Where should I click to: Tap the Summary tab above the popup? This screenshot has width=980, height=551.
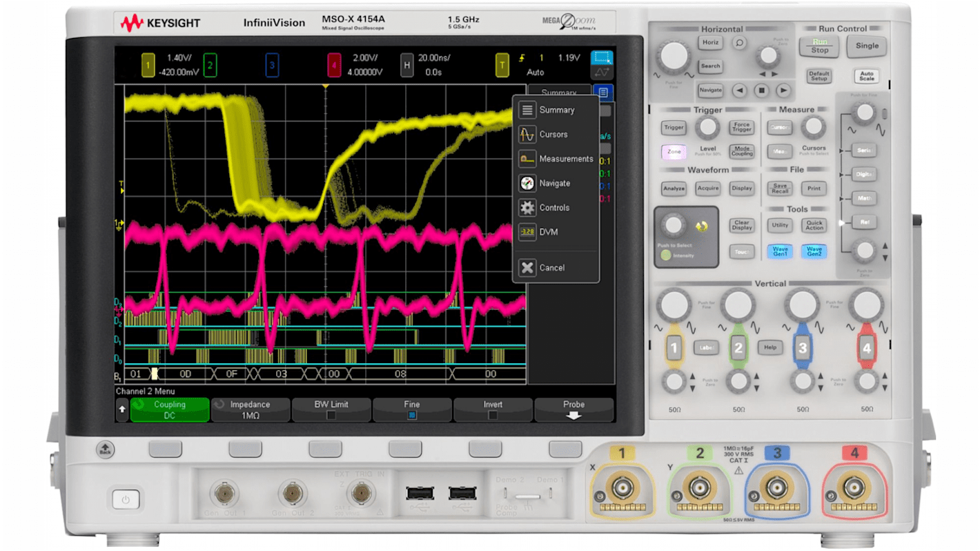tap(559, 93)
